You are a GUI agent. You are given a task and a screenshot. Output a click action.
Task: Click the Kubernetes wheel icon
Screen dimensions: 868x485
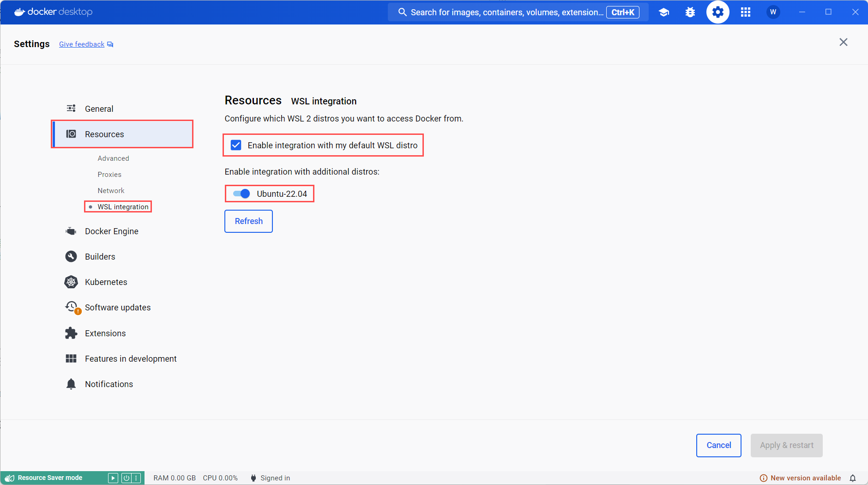pyautogui.click(x=71, y=282)
